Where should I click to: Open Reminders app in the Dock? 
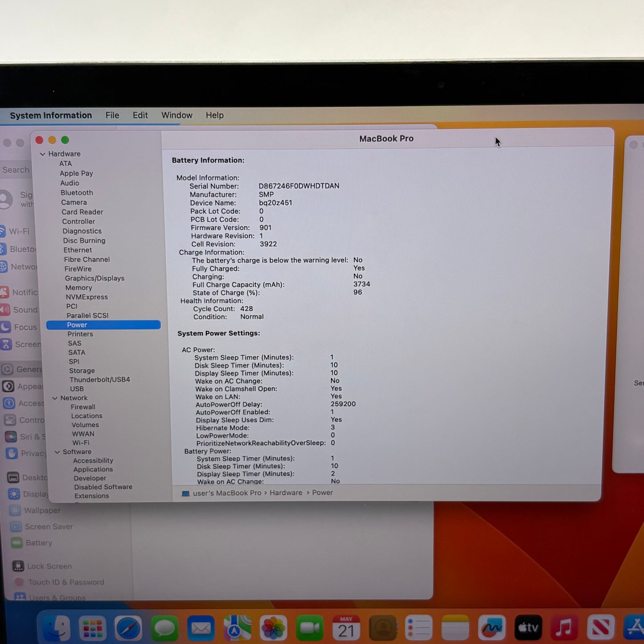coord(419,628)
